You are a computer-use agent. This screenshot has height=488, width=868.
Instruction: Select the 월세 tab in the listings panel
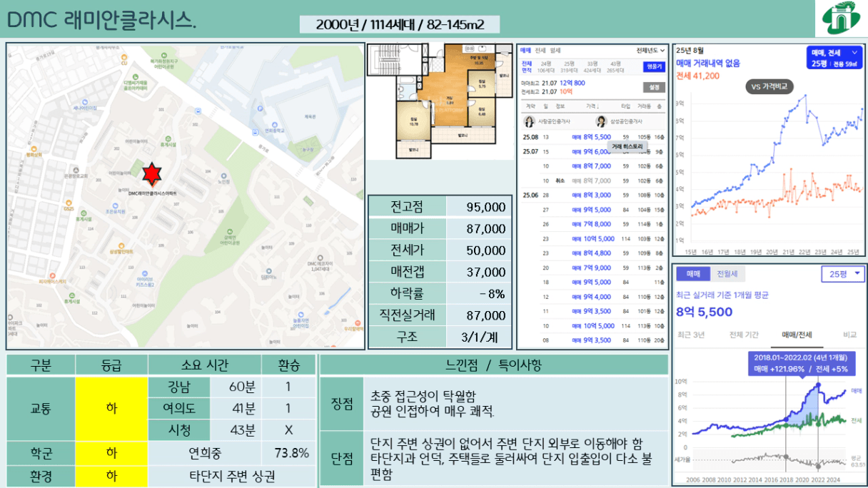click(x=555, y=51)
